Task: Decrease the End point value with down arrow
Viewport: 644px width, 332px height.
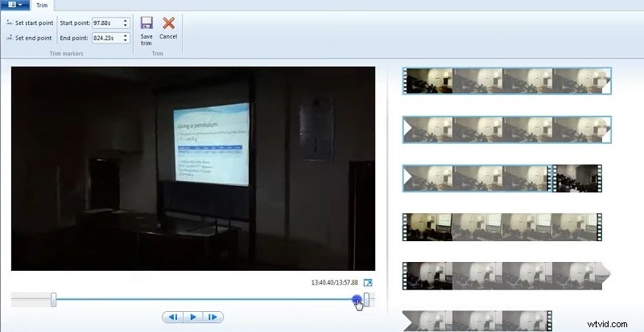Action: tap(126, 40)
